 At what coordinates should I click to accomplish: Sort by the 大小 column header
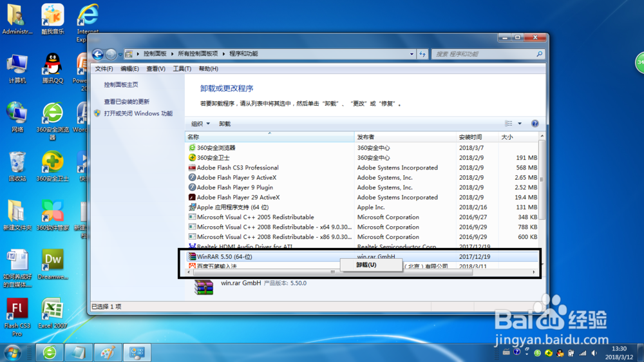click(518, 137)
